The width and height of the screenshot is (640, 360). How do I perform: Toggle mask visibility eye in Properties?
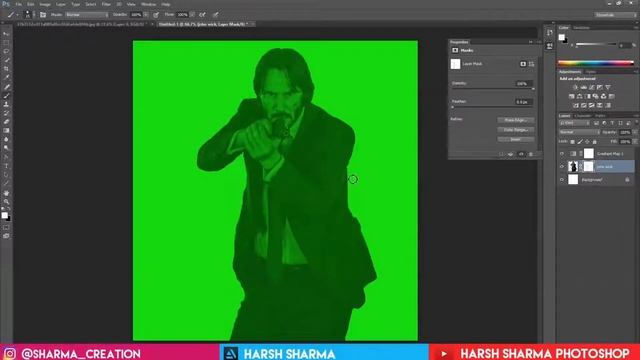pos(521,154)
